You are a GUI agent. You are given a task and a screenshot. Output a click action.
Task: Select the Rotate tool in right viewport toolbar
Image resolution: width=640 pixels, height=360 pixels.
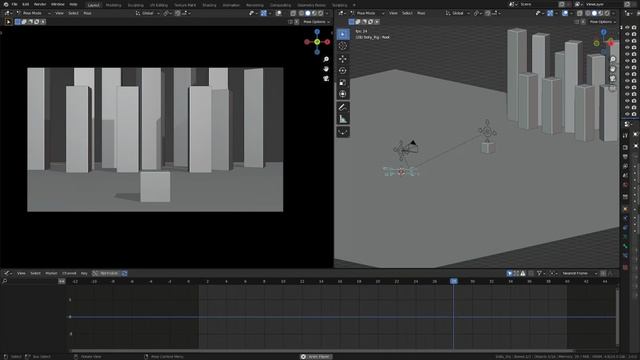(343, 71)
